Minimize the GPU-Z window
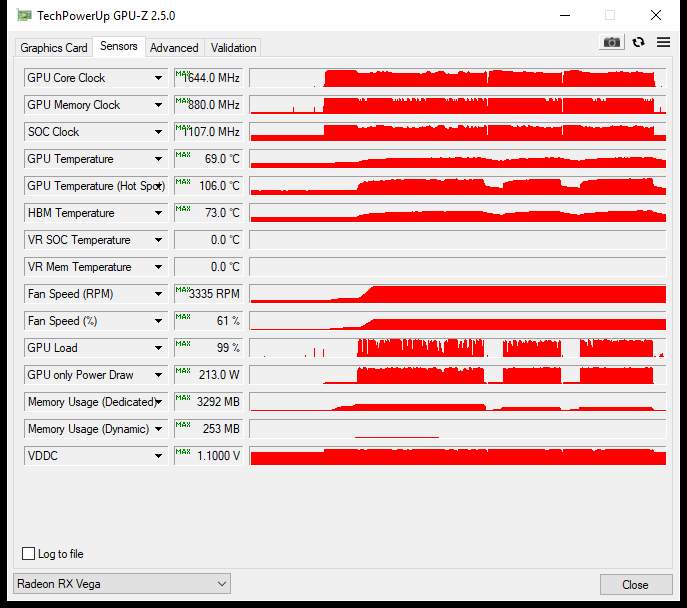The width and height of the screenshot is (687, 608). [565, 15]
